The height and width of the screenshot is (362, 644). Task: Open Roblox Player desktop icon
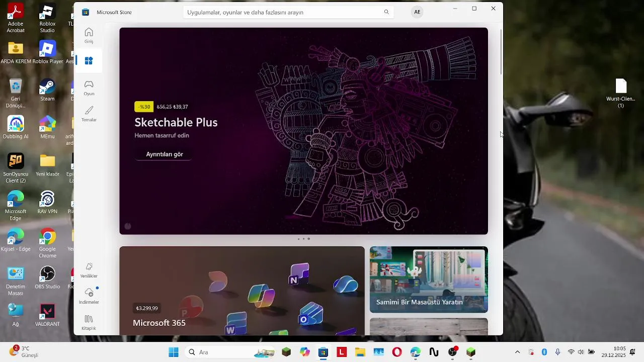tap(47, 53)
